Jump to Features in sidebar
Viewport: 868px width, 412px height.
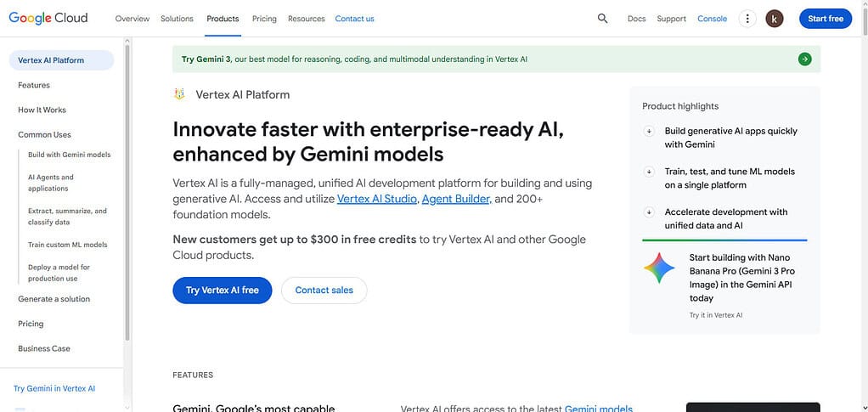click(34, 85)
